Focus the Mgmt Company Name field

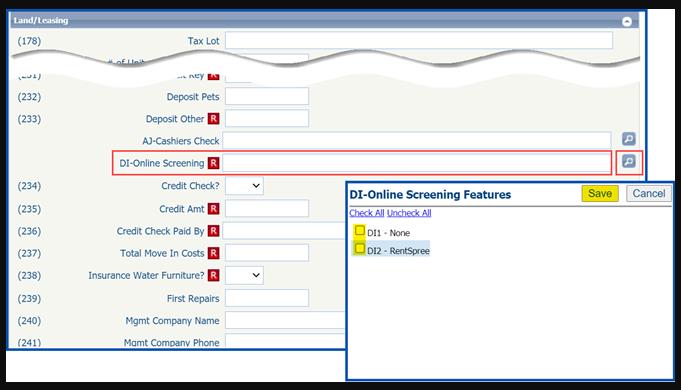tap(285, 321)
